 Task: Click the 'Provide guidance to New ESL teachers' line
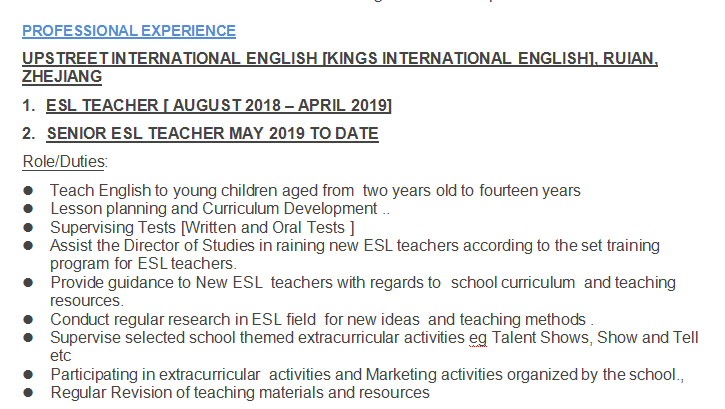coord(363,282)
